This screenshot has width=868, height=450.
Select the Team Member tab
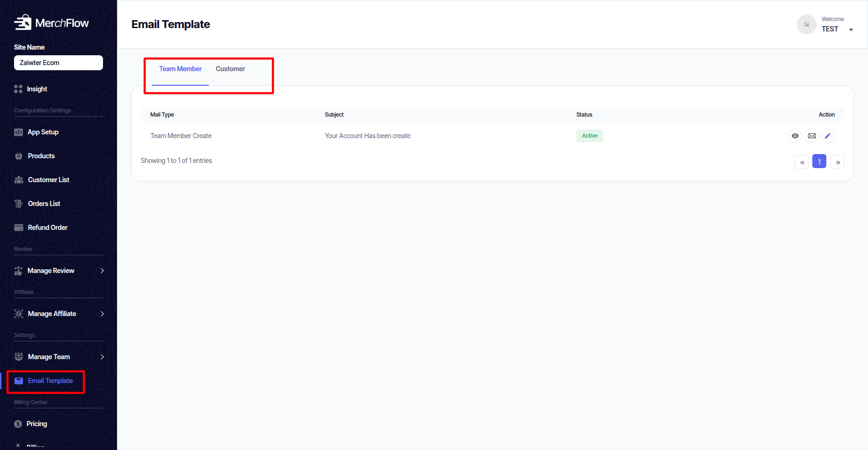click(180, 69)
